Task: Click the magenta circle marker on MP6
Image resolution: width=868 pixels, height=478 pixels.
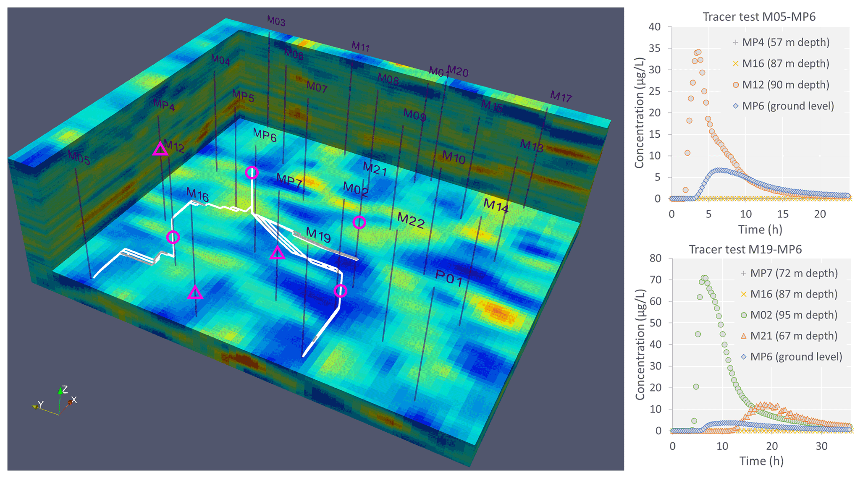Action: coord(251,172)
